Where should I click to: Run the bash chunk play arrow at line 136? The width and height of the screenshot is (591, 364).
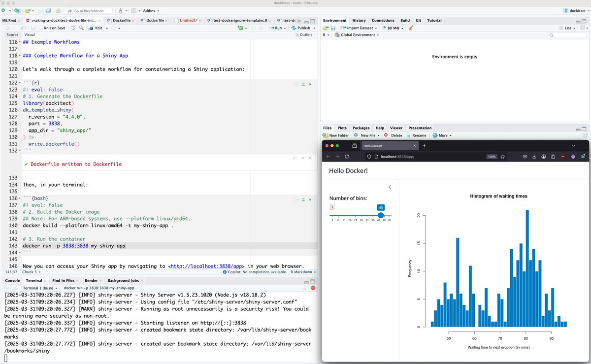pyautogui.click(x=310, y=199)
